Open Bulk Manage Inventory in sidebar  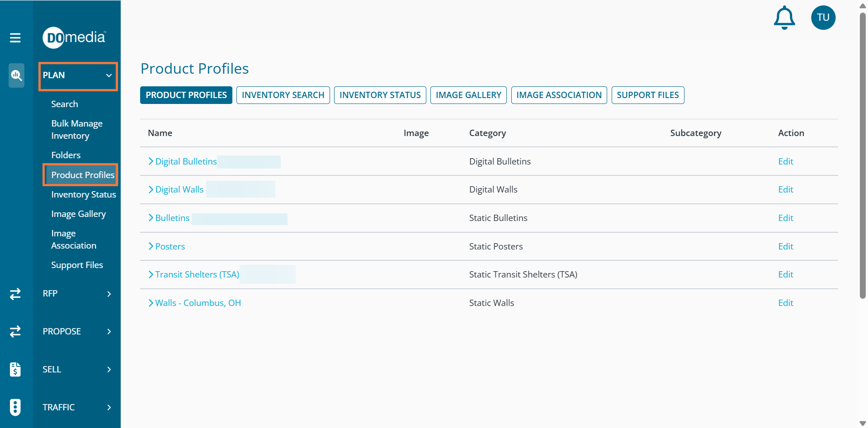pos(77,130)
